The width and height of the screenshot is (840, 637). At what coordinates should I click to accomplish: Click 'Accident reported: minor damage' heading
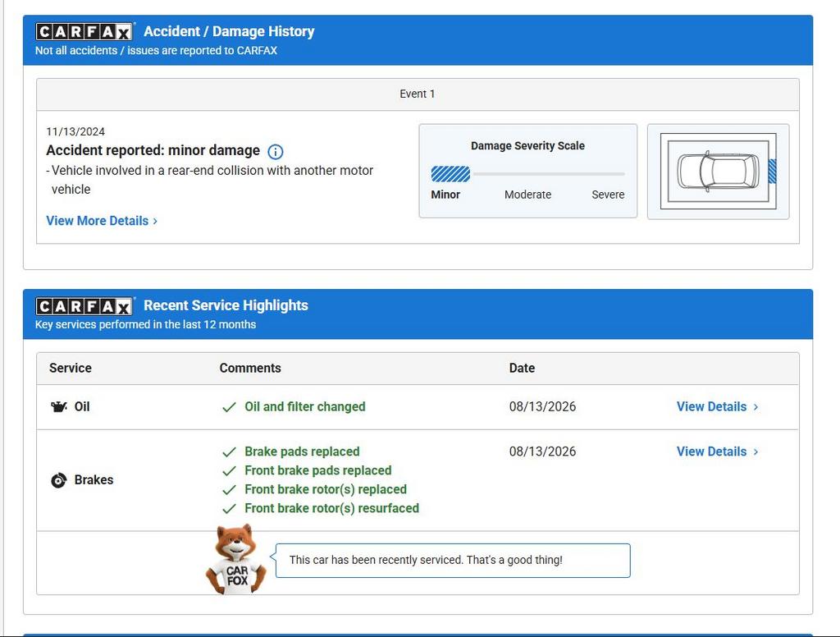tap(153, 151)
